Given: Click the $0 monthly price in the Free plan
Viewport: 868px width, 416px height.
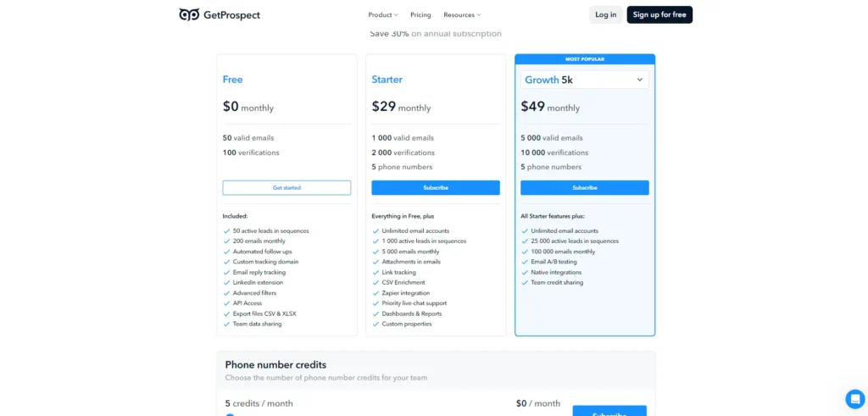Looking at the screenshot, I should pyautogui.click(x=248, y=106).
